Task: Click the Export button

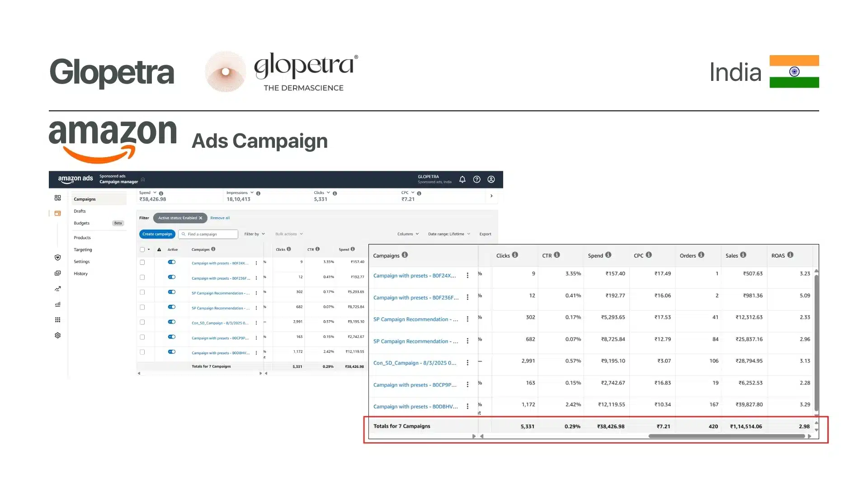Action: pyautogui.click(x=485, y=234)
